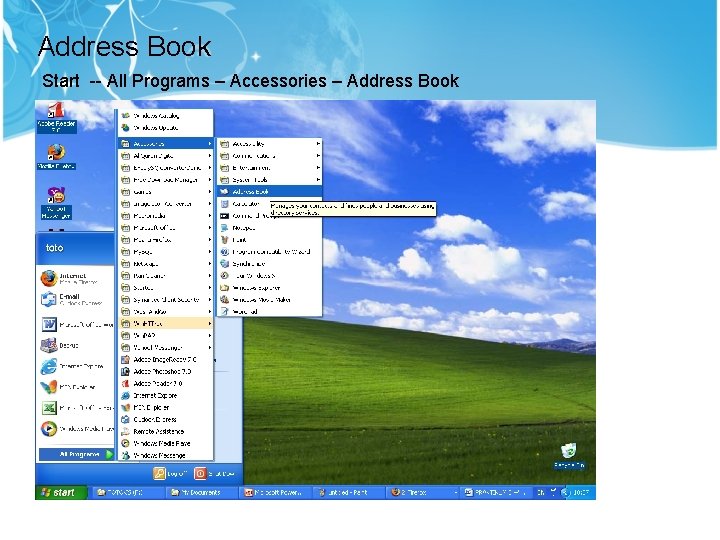This screenshot has height=540, width=720.
Task: Click the Log Off key icon
Action: click(159, 473)
